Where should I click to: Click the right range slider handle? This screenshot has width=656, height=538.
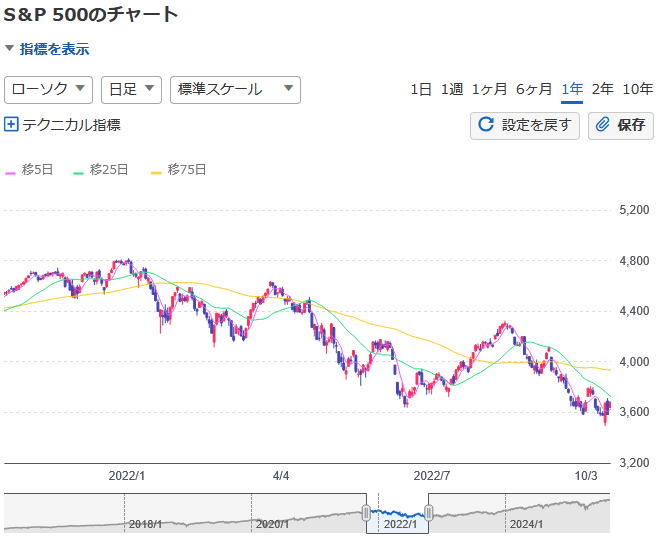[428, 513]
